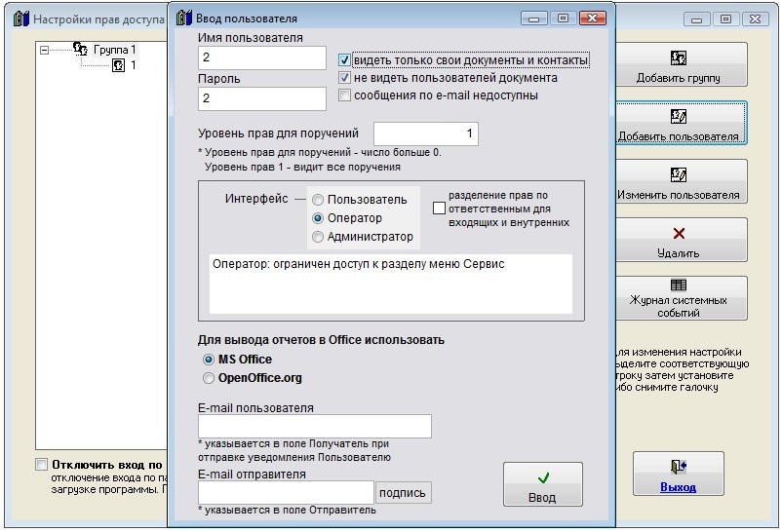Click the Имя пользователя input field
Image resolution: width=782 pixels, height=532 pixels.
tap(262, 57)
